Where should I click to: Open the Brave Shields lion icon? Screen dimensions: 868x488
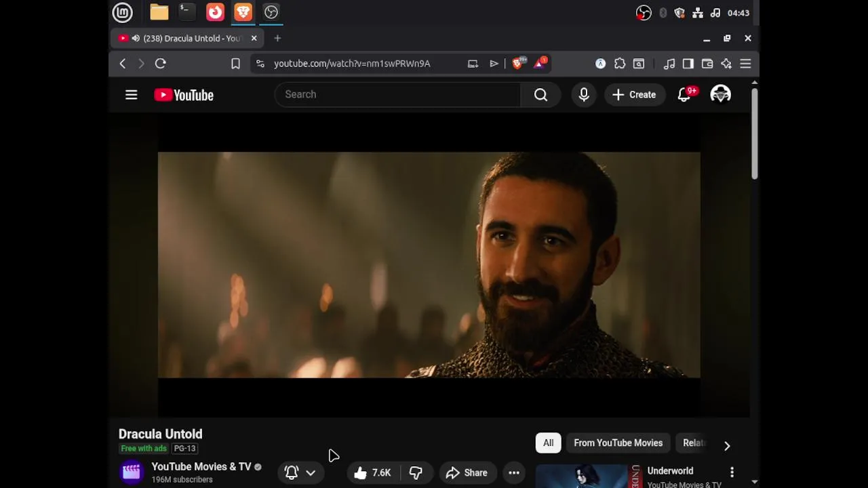519,64
